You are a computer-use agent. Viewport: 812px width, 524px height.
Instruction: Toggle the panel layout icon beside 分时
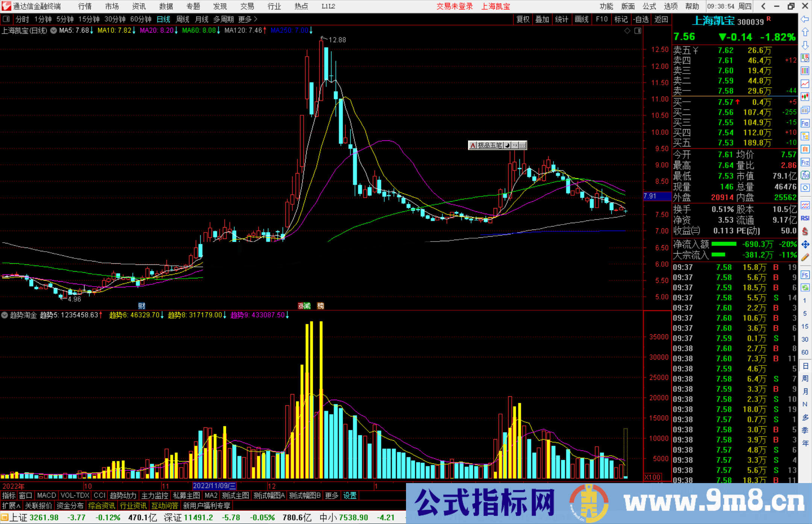[x=6, y=19]
